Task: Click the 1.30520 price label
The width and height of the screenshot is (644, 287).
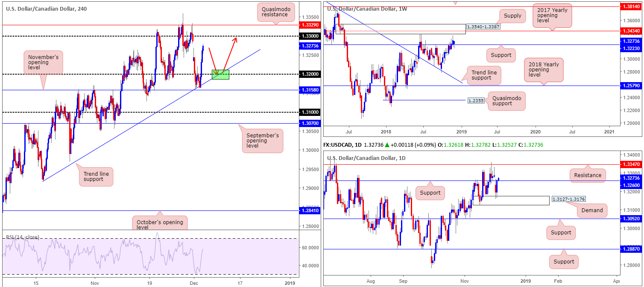Action: 631,219
